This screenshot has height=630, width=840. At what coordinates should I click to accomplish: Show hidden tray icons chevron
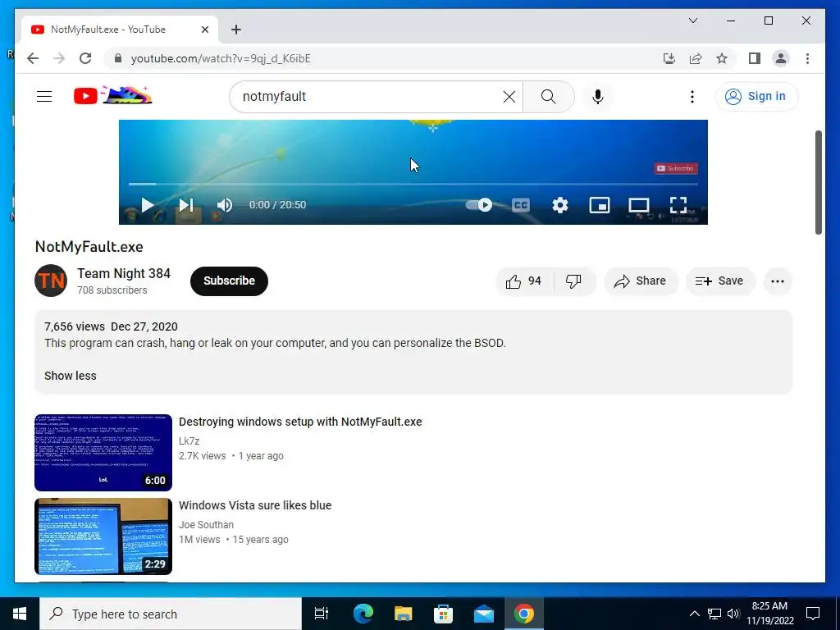pyautogui.click(x=694, y=614)
